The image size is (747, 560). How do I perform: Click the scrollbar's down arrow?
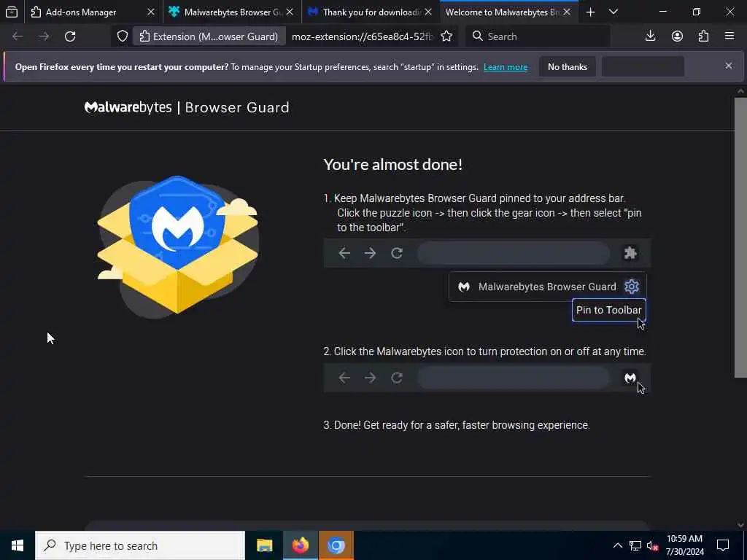740,525
